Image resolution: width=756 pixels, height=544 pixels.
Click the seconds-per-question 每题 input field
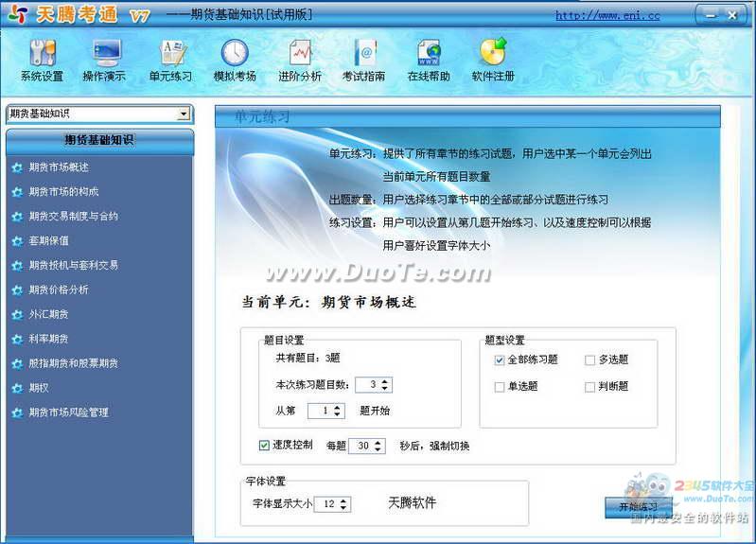tap(360, 447)
